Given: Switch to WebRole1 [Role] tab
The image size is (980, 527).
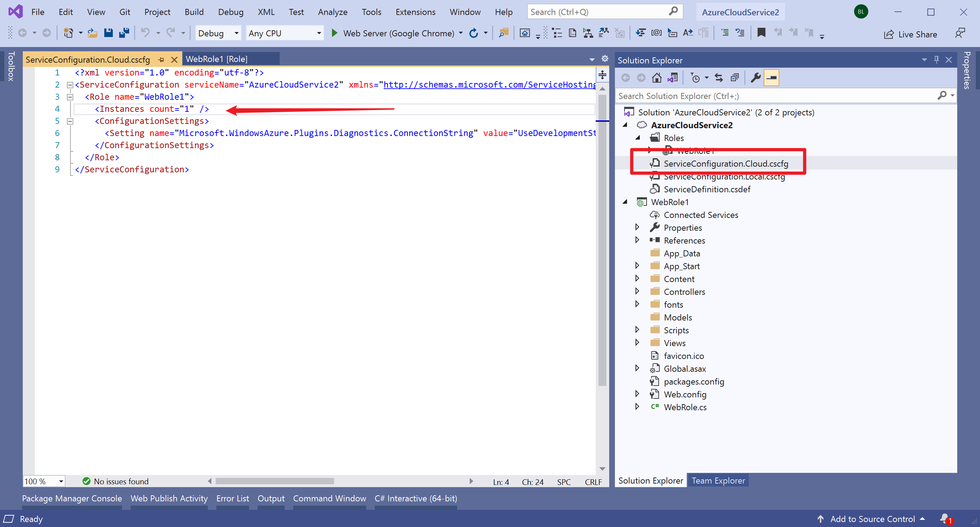Looking at the screenshot, I should coord(217,59).
